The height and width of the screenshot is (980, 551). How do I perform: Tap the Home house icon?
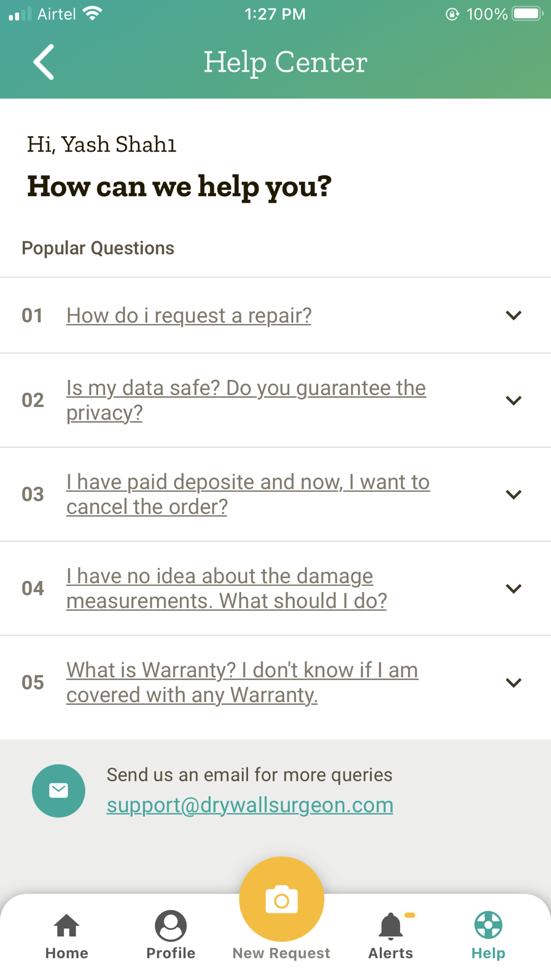(x=67, y=925)
